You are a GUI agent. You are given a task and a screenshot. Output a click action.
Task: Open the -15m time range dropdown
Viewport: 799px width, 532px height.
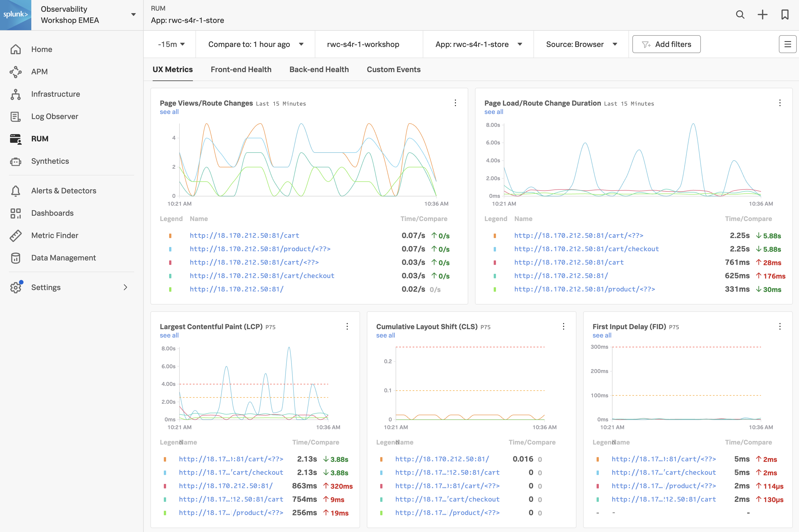tap(171, 44)
